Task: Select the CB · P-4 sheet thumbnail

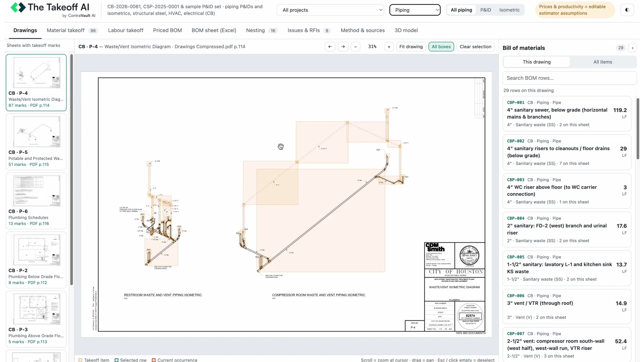Action: pos(36,82)
